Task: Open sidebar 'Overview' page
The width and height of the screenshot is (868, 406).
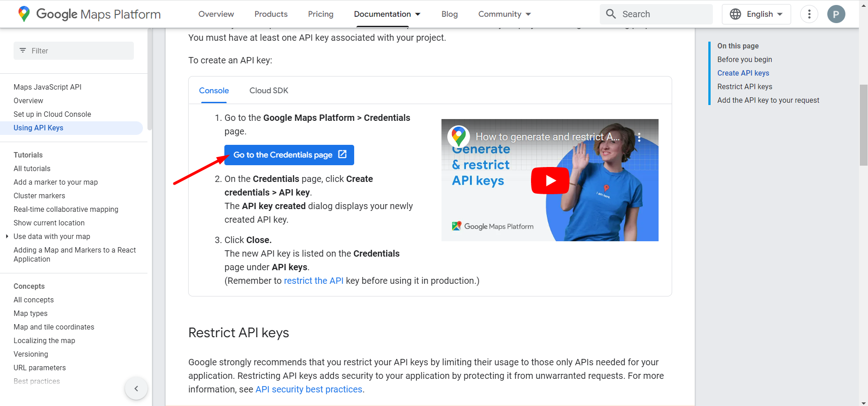Action: [x=28, y=100]
